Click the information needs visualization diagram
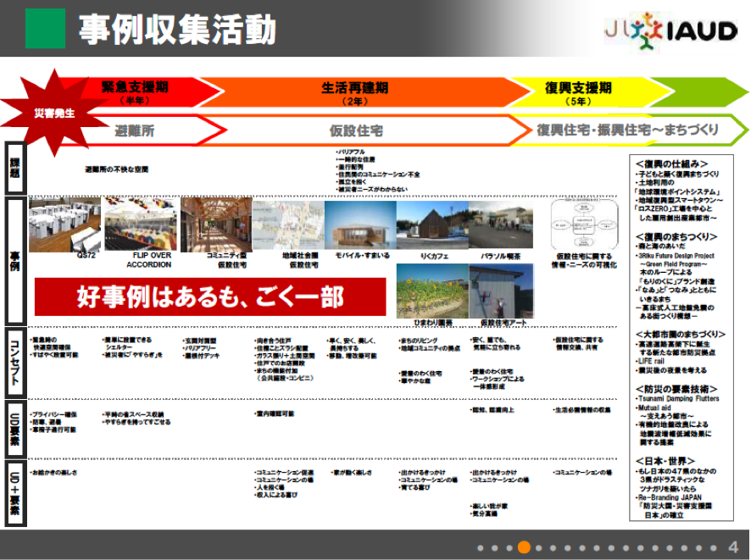Viewport: 751px width, 560px height. pyautogui.click(x=585, y=225)
